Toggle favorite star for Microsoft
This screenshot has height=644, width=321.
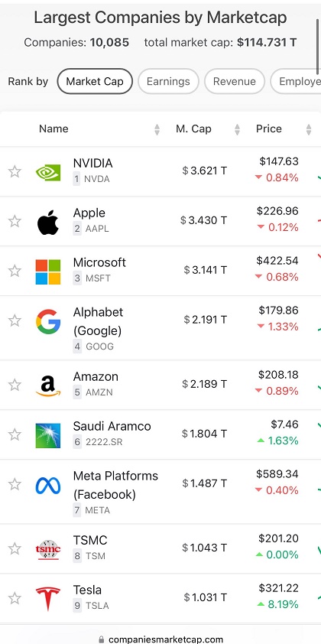[x=15, y=271]
